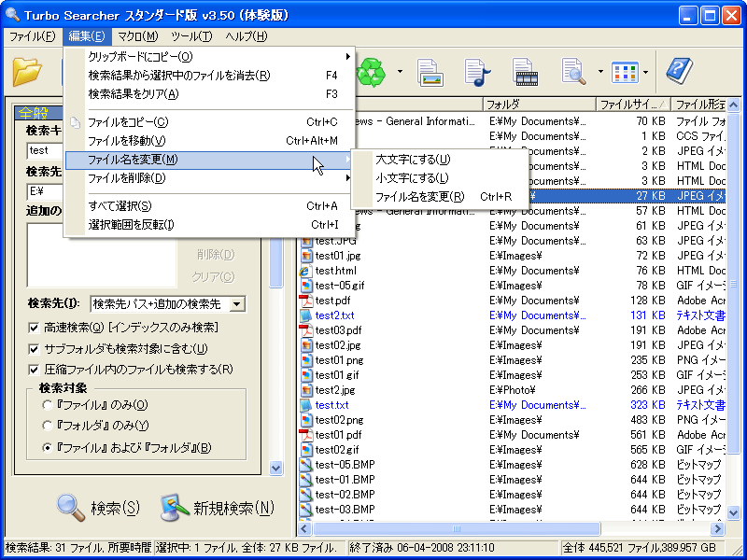747x560 pixels.
Task: Open the 編集(E) menu
Action: [87, 36]
